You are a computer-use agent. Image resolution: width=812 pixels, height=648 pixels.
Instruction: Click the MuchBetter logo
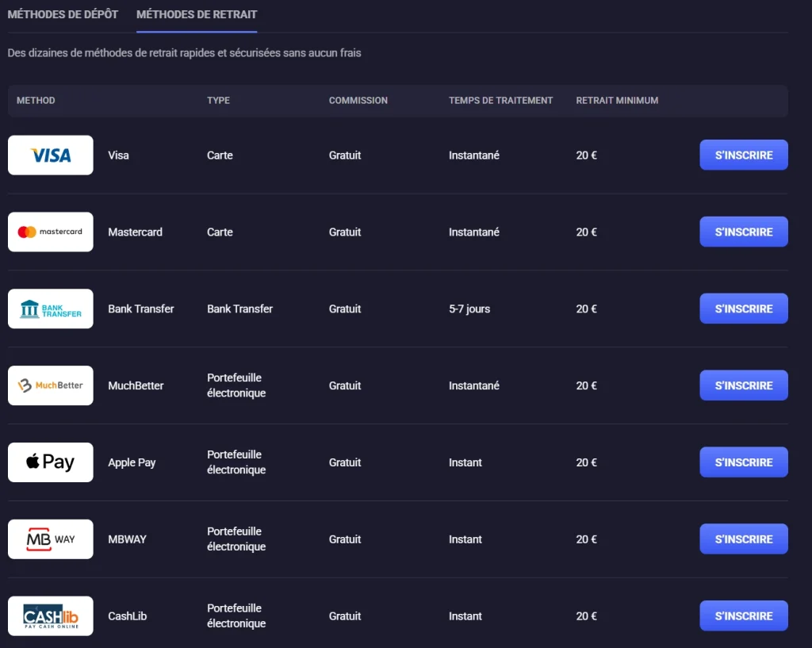pyautogui.click(x=51, y=385)
